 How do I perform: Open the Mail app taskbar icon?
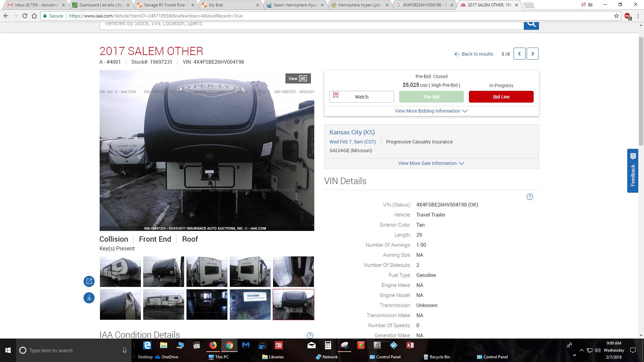pos(312,345)
